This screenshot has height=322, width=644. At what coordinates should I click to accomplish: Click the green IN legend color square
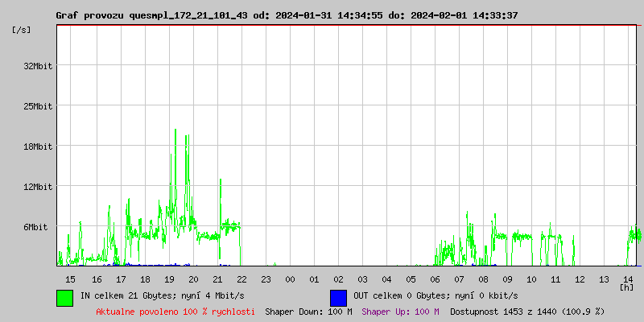click(x=64, y=297)
